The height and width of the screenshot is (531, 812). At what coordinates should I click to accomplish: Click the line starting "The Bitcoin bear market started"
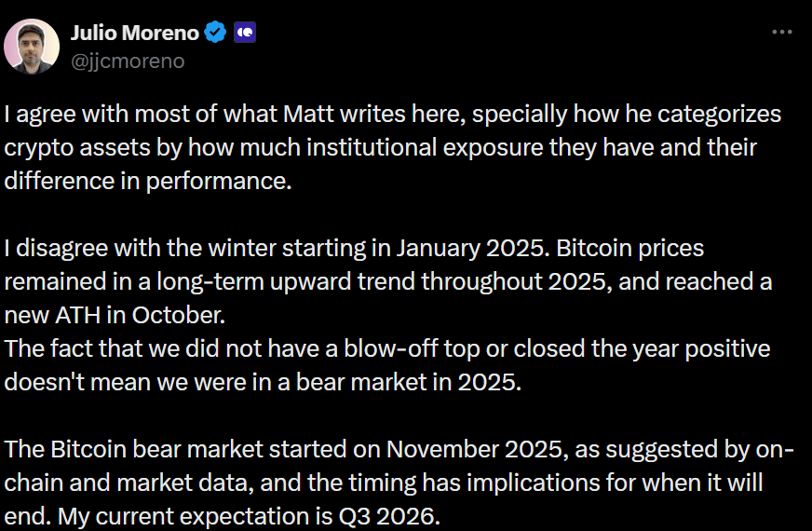[x=399, y=450]
